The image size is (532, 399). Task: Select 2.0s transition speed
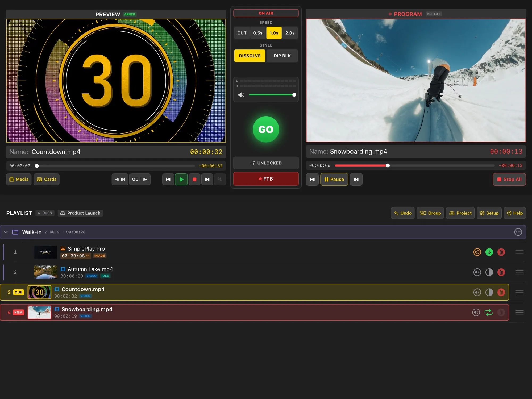pyautogui.click(x=290, y=33)
